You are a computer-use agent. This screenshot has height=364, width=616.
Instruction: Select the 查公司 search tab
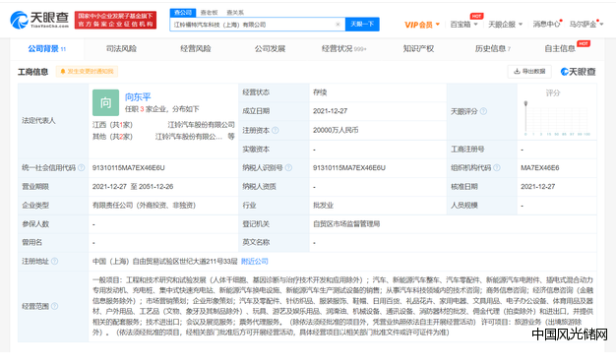183,13
